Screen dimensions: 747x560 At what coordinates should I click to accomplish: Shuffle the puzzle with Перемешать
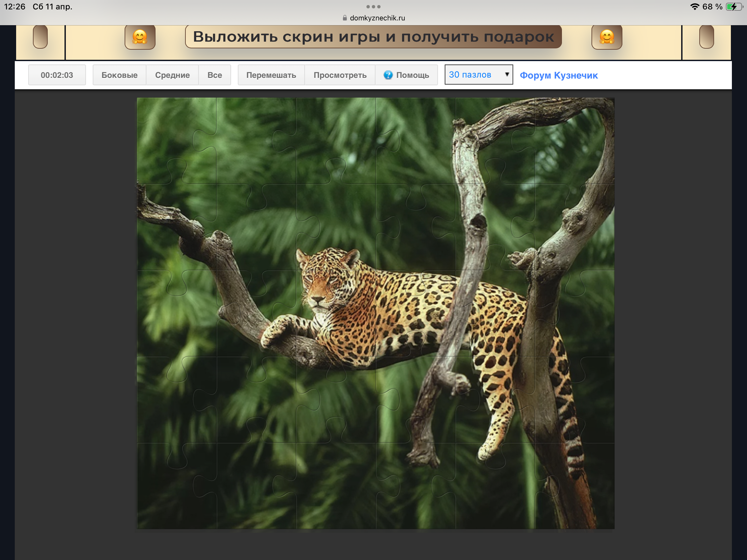pyautogui.click(x=271, y=75)
